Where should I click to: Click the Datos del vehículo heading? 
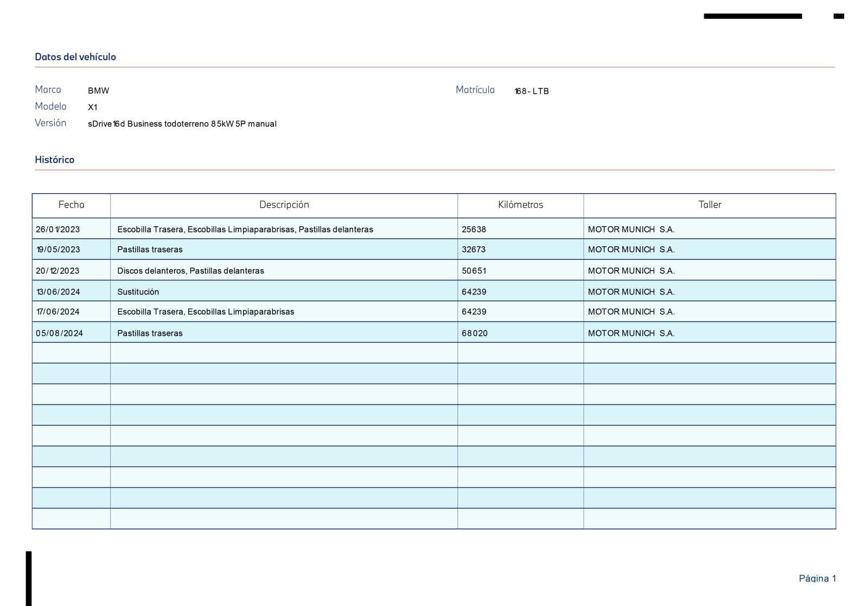tap(75, 57)
